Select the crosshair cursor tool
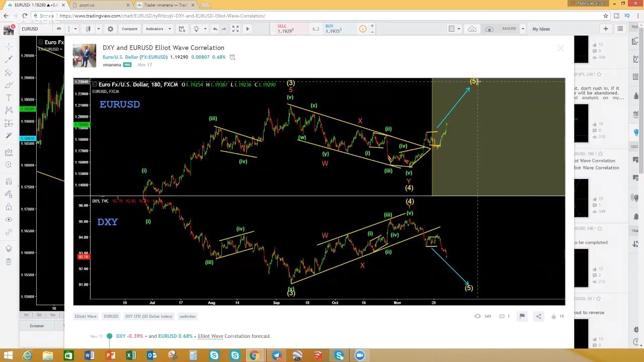 (9, 47)
